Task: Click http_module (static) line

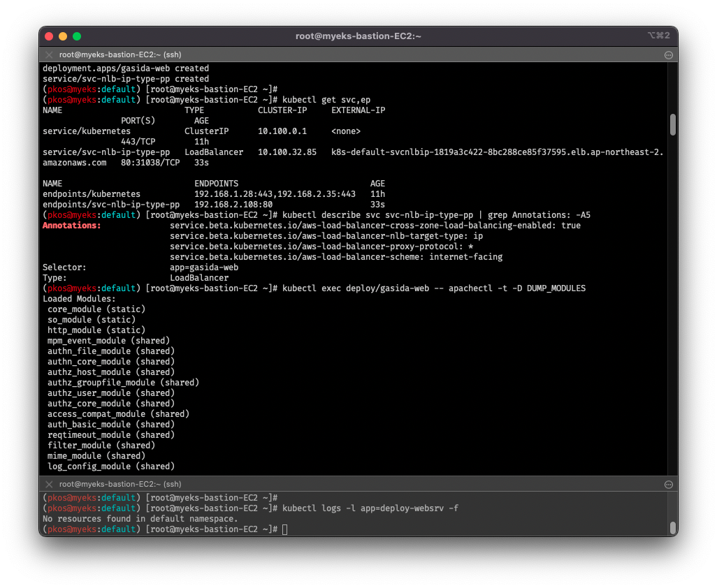Action: click(x=96, y=330)
